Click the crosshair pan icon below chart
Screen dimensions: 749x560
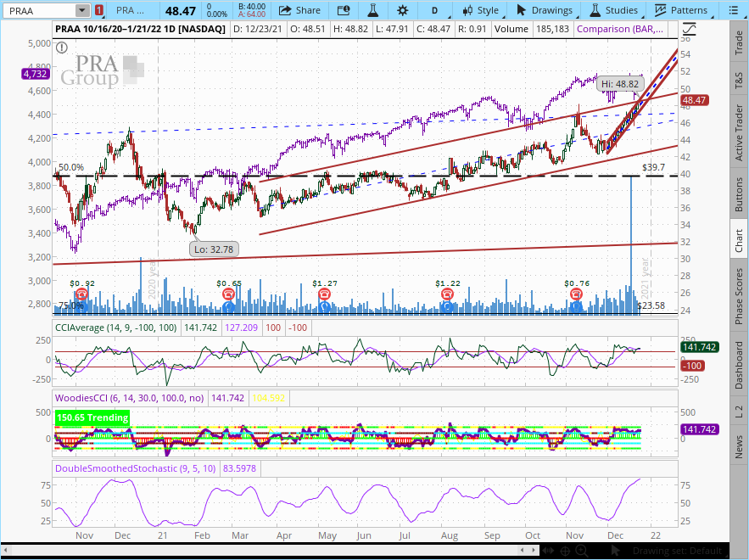(x=563, y=551)
